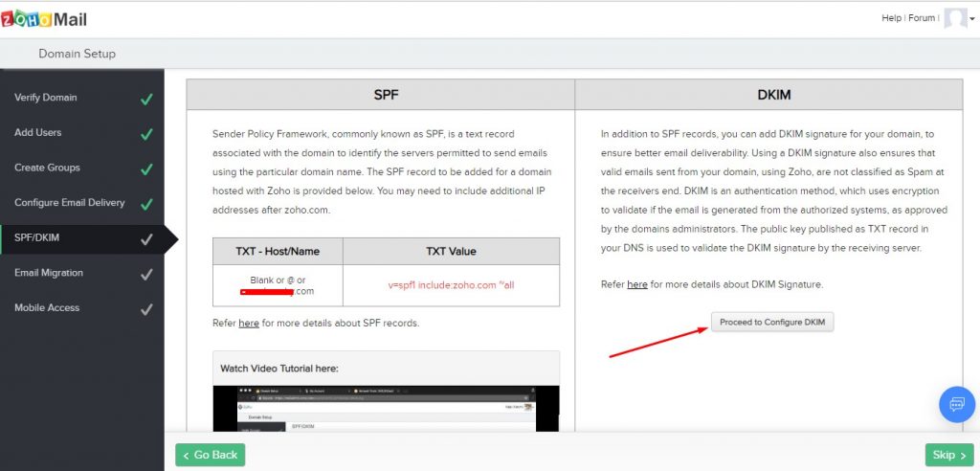Click the 'Blank or @' host cell
Screen dimensions: 980x471
[x=278, y=285]
